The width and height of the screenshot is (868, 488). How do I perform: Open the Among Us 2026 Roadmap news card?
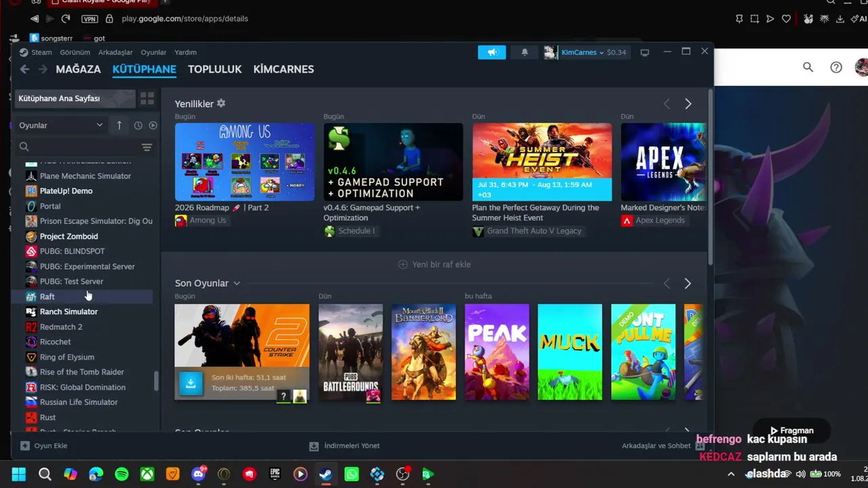click(x=245, y=162)
